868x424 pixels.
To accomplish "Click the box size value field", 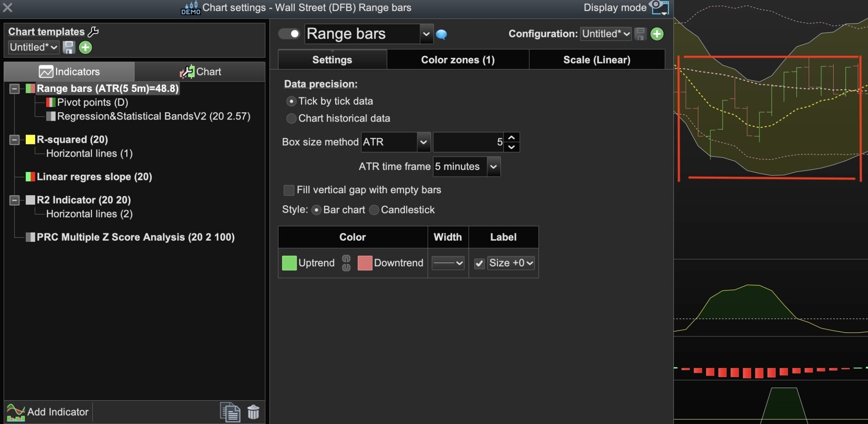I will [468, 142].
